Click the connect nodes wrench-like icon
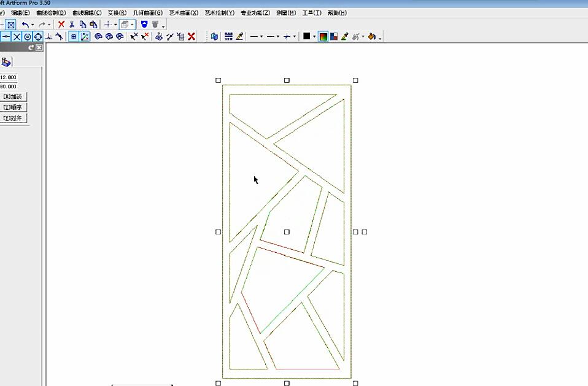This screenshot has width=588, height=386. pyautogui.click(x=170, y=37)
